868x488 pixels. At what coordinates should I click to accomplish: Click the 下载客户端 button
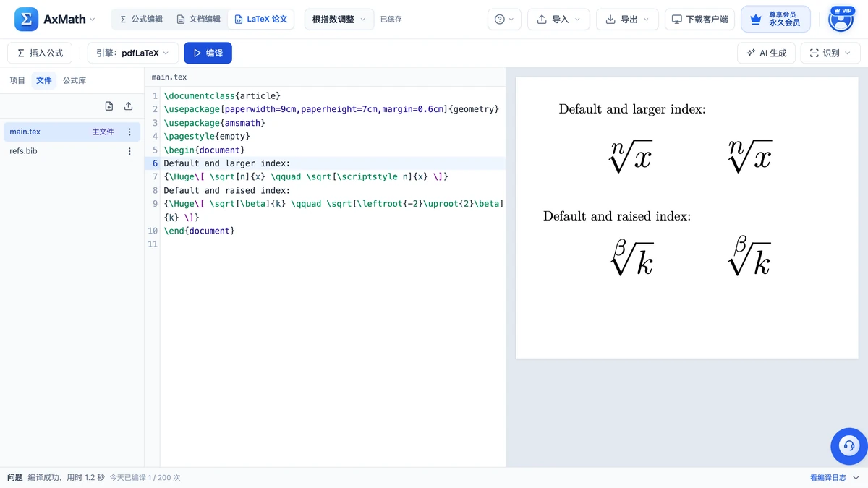coord(700,20)
